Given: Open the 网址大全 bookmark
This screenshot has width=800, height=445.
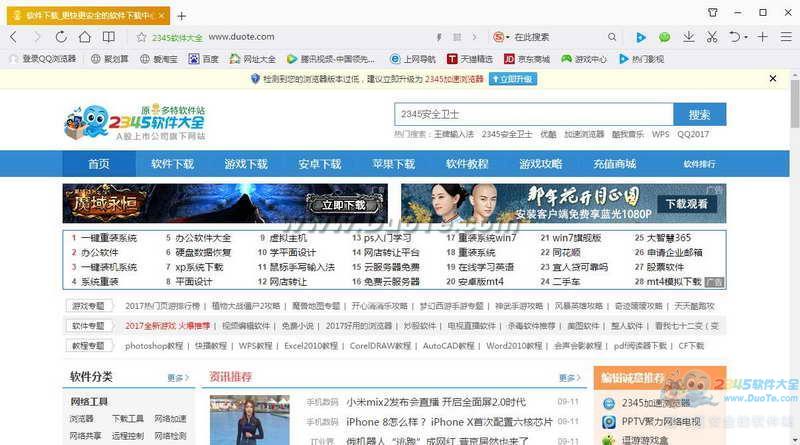Looking at the screenshot, I should (253, 59).
